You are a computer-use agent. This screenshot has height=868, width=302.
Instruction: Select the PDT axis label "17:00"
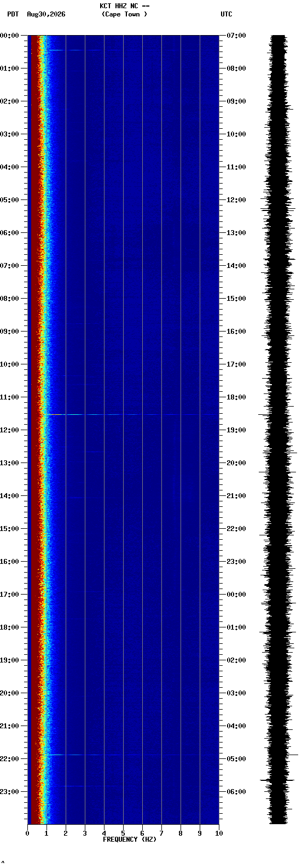click(9, 595)
